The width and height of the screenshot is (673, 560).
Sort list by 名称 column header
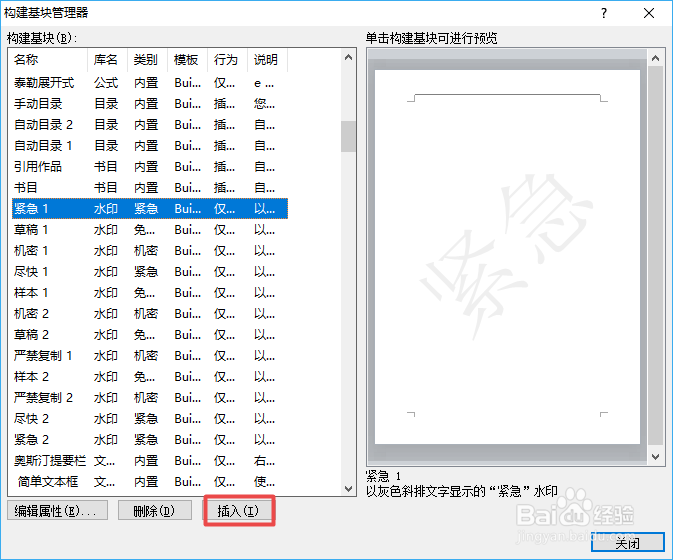tap(49, 60)
